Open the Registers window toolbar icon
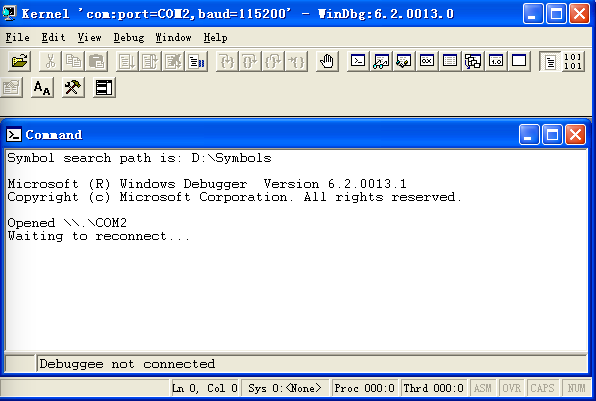 pos(427,61)
